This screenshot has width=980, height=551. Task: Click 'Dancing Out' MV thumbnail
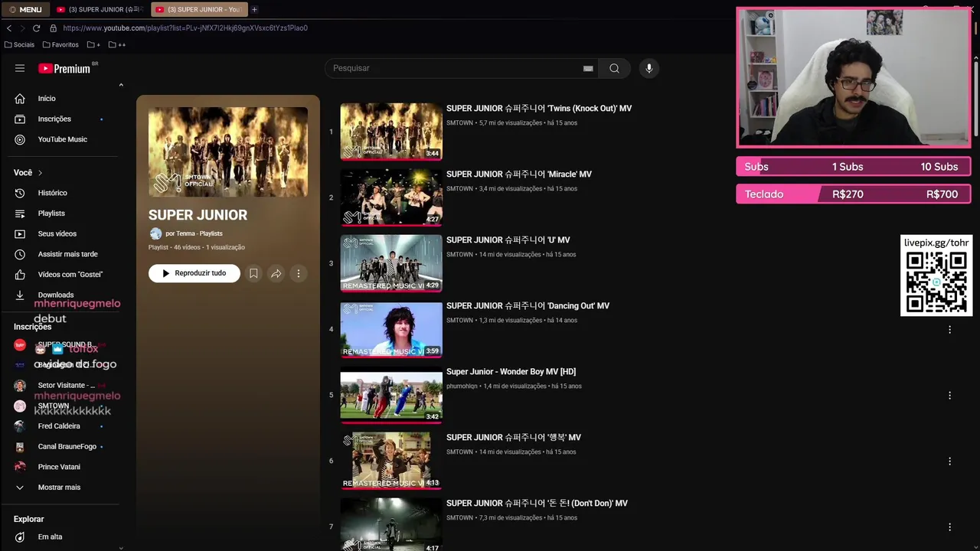point(391,329)
